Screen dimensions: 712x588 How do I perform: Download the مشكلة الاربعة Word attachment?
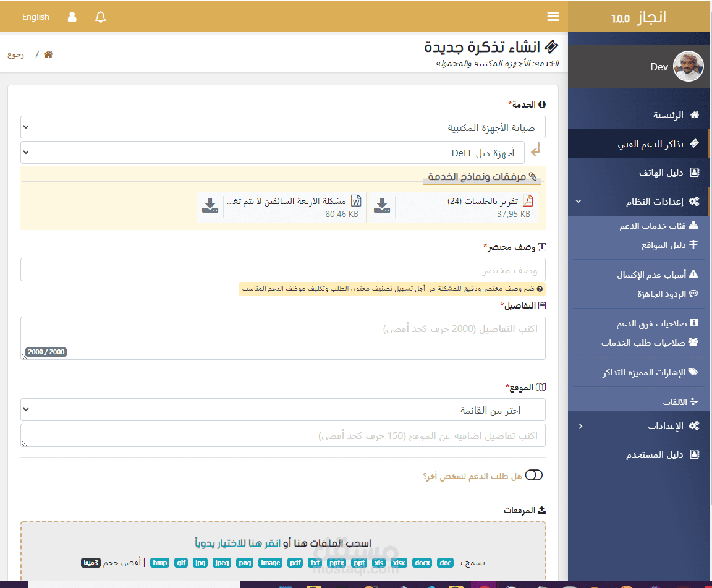click(x=210, y=206)
